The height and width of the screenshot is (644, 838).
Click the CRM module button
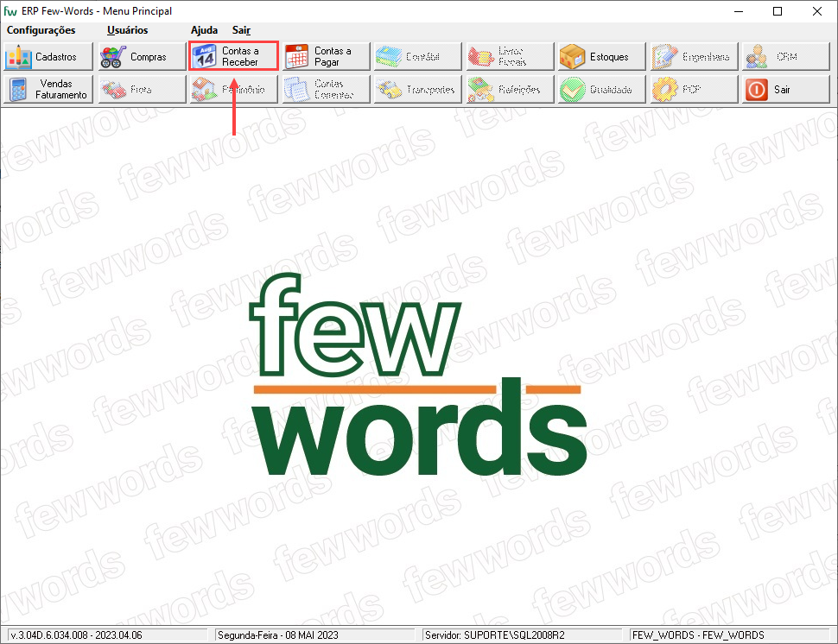[x=786, y=57]
